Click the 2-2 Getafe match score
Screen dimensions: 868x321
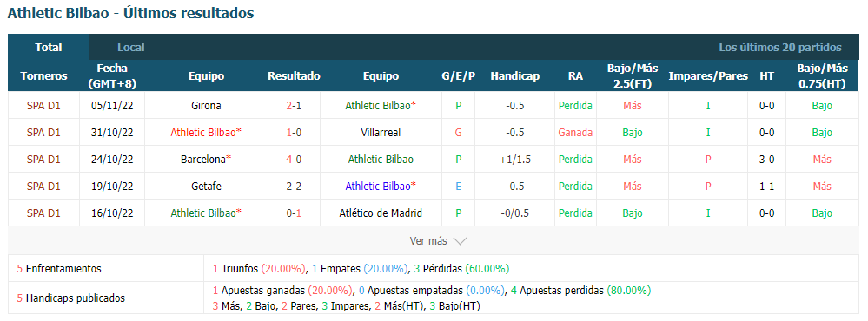[294, 187]
